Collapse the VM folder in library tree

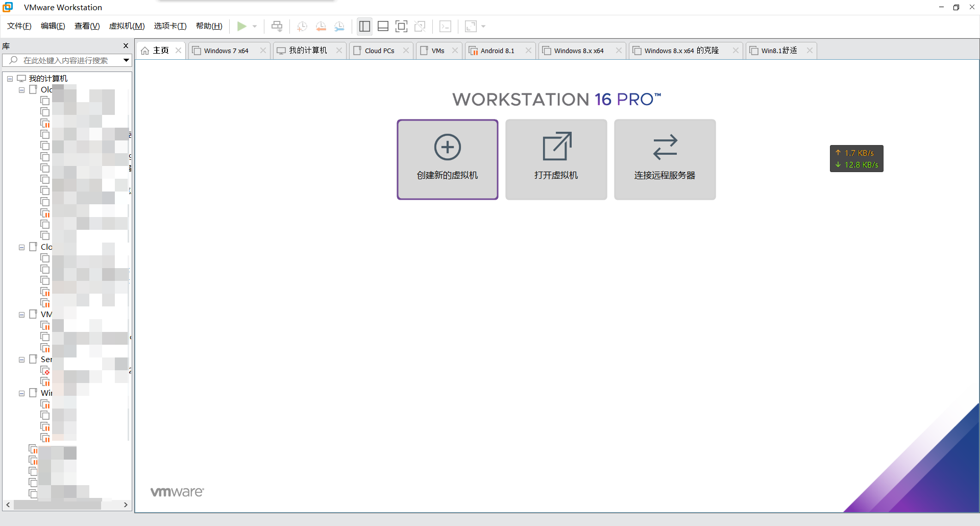tap(22, 315)
